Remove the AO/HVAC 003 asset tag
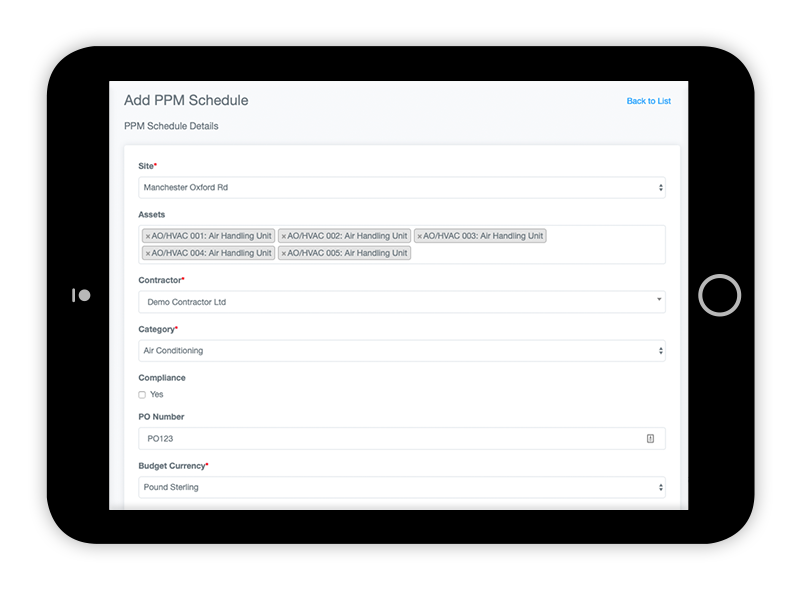The image size is (800, 592). (419, 236)
